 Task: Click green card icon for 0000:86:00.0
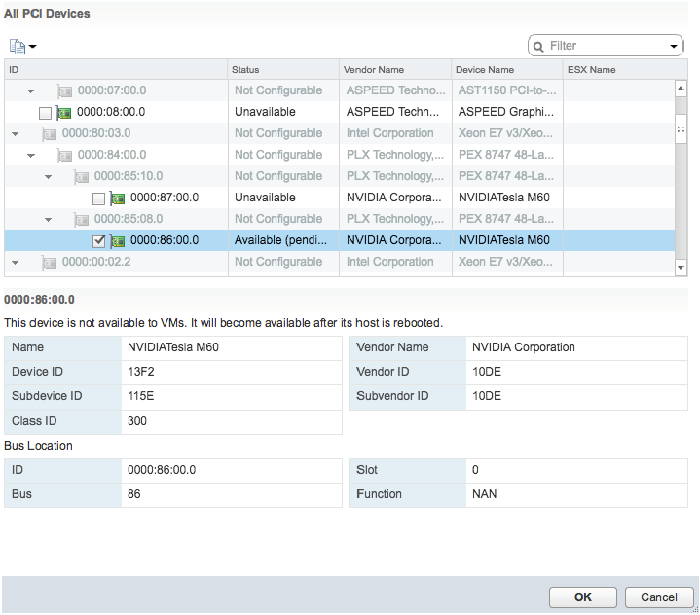tap(118, 241)
